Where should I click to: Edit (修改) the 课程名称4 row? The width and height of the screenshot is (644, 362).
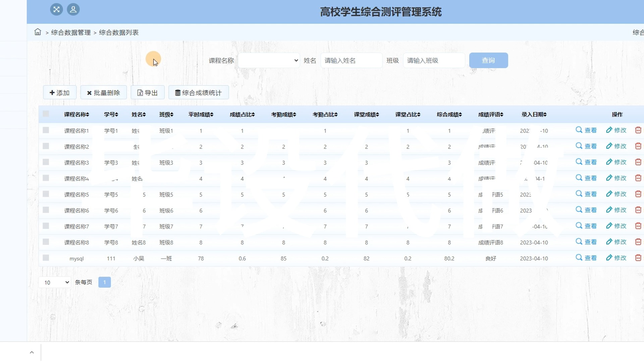click(x=616, y=178)
